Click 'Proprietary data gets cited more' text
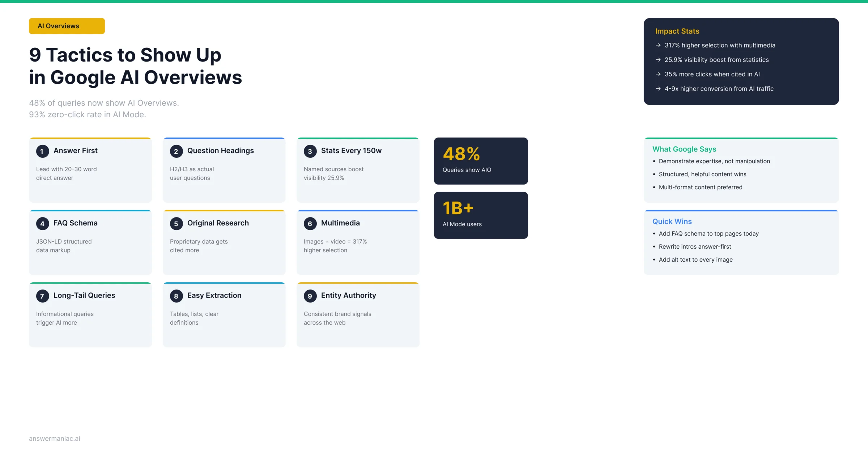 coord(199,246)
